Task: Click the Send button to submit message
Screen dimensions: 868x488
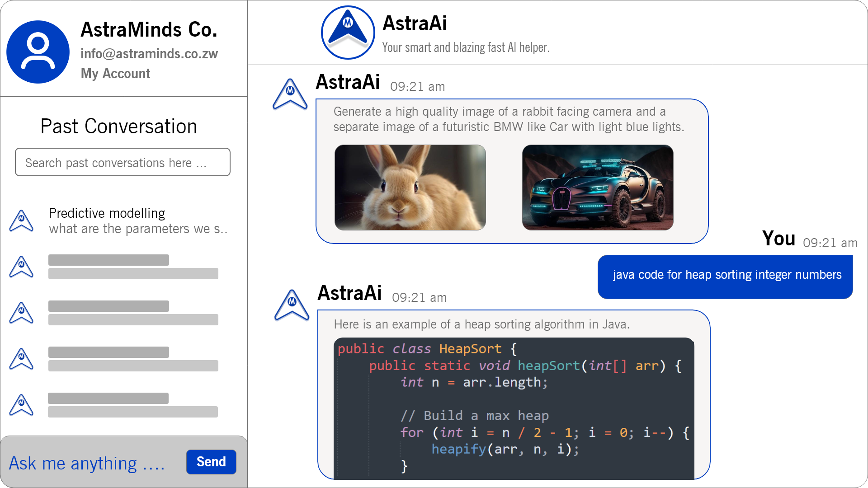Action: point(210,462)
